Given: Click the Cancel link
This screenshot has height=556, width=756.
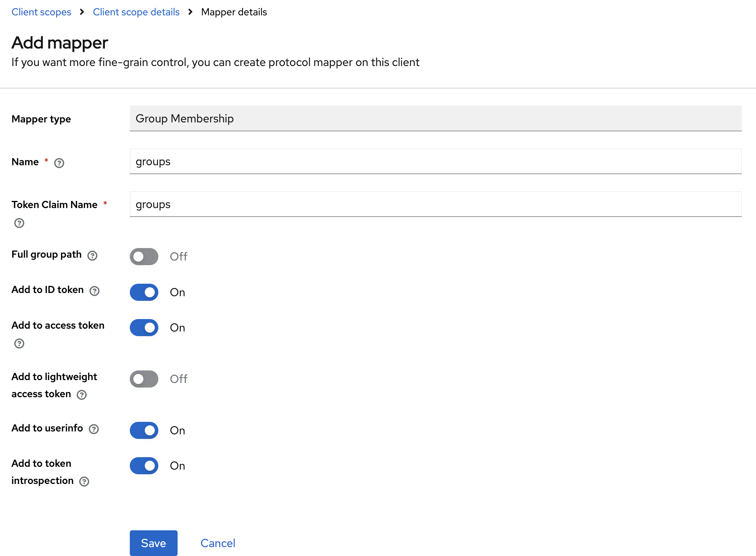Looking at the screenshot, I should pos(218,543).
